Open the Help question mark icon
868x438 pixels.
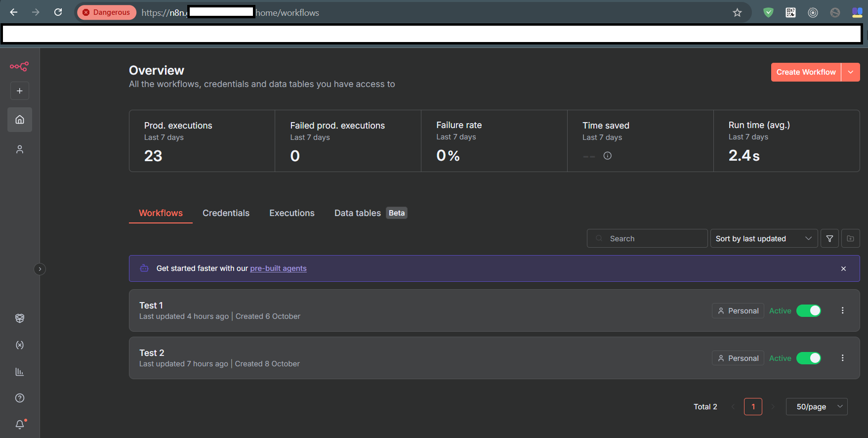pos(20,398)
